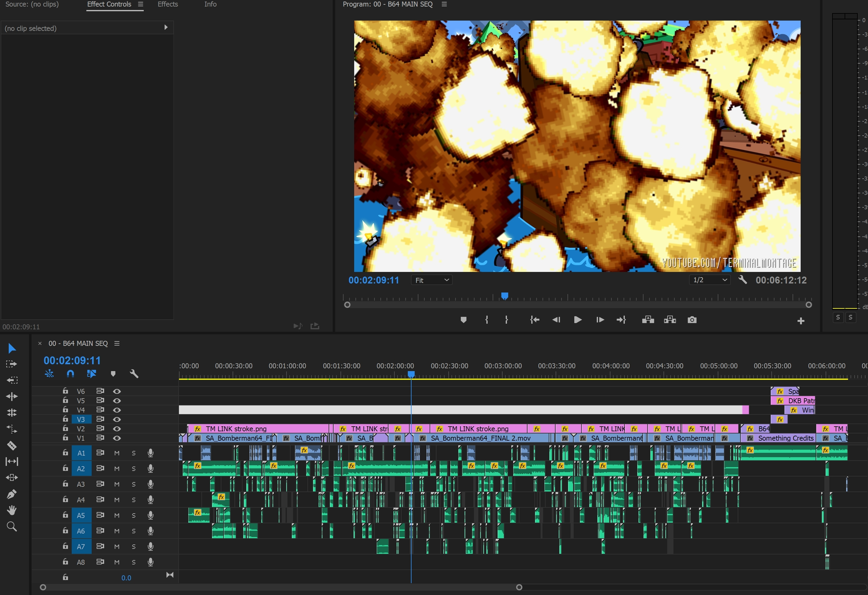
Task: Toggle V1 track visibility eye
Action: [x=117, y=438]
